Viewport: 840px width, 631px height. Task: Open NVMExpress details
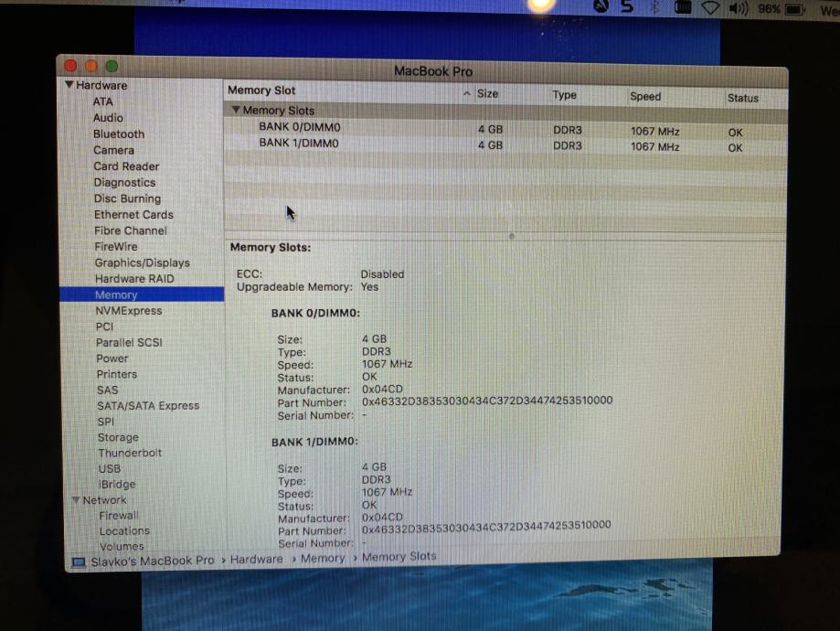tap(129, 310)
